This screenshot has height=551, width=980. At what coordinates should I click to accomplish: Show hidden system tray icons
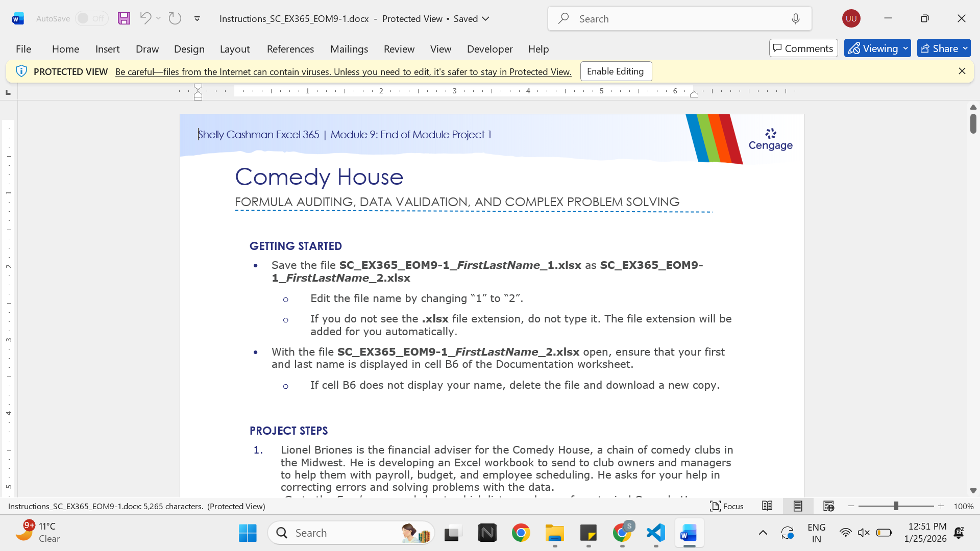pyautogui.click(x=763, y=533)
